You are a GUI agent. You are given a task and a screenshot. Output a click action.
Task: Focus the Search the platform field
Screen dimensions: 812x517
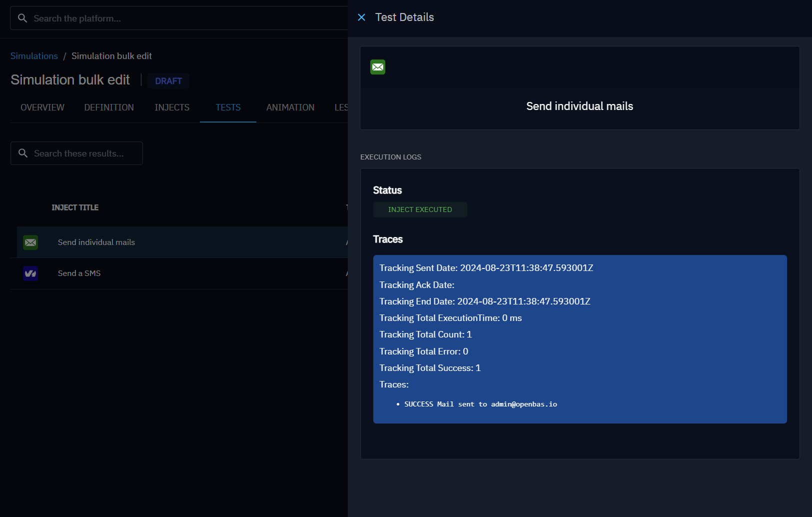coord(185,18)
